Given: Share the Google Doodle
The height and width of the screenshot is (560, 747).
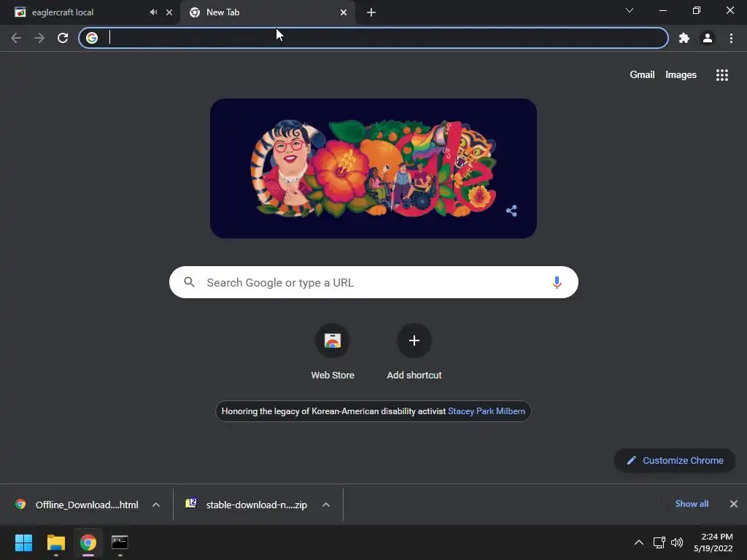Looking at the screenshot, I should 511,211.
